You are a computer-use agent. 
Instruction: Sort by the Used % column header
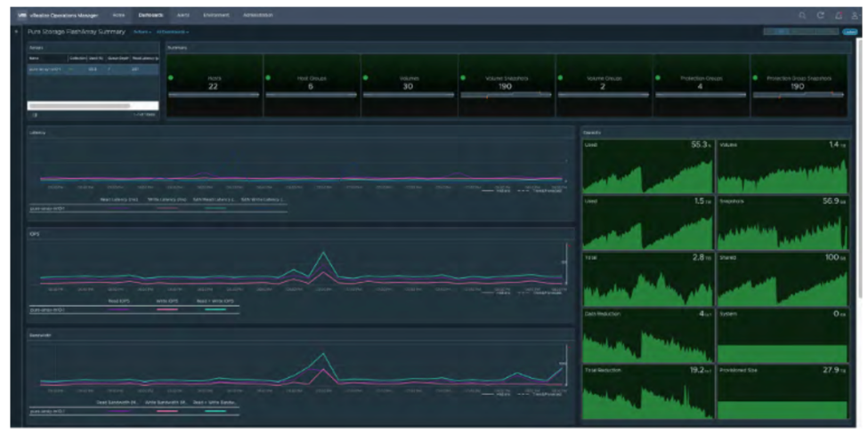click(x=96, y=58)
